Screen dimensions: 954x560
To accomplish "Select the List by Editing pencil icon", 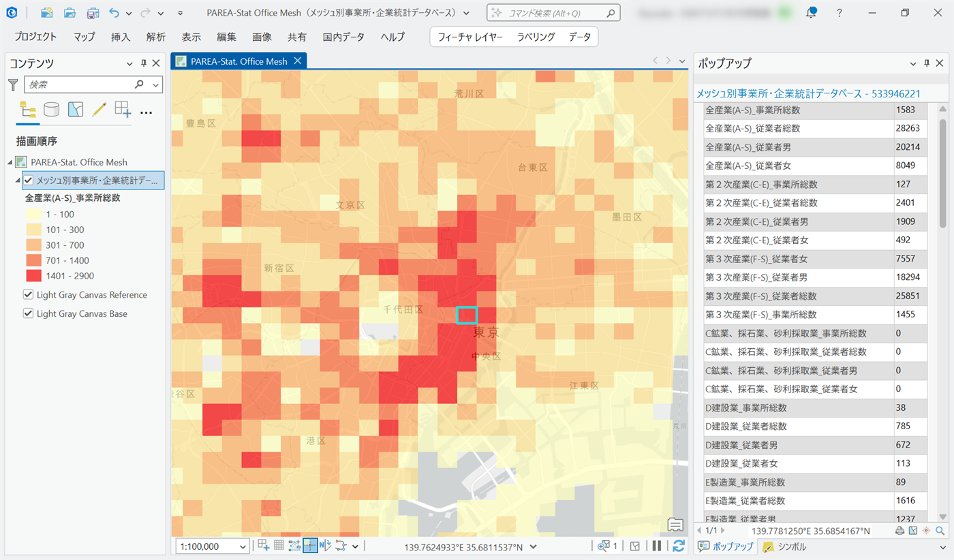I will point(99,110).
